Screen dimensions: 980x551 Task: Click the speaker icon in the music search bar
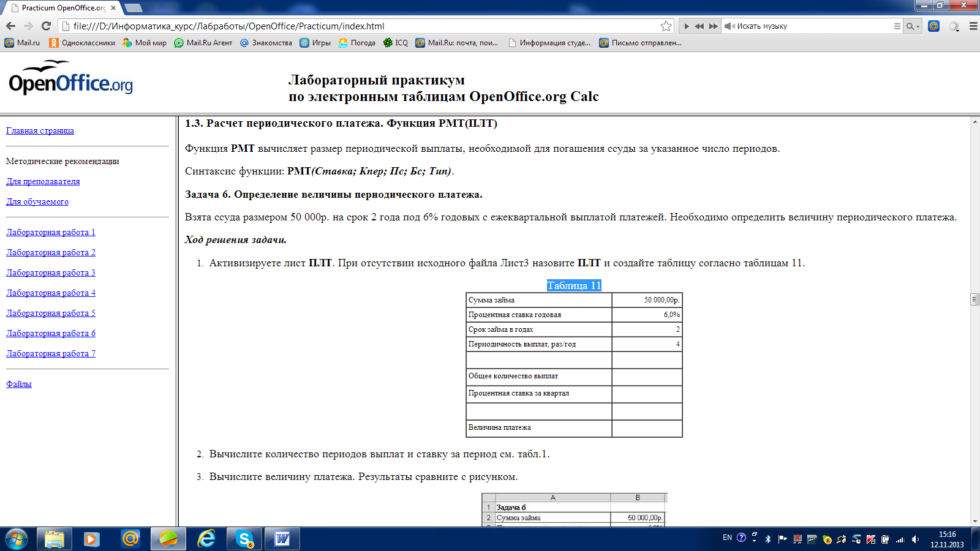tap(729, 26)
